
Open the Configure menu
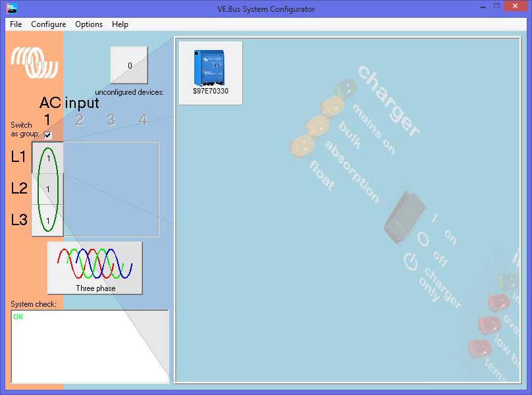click(48, 24)
